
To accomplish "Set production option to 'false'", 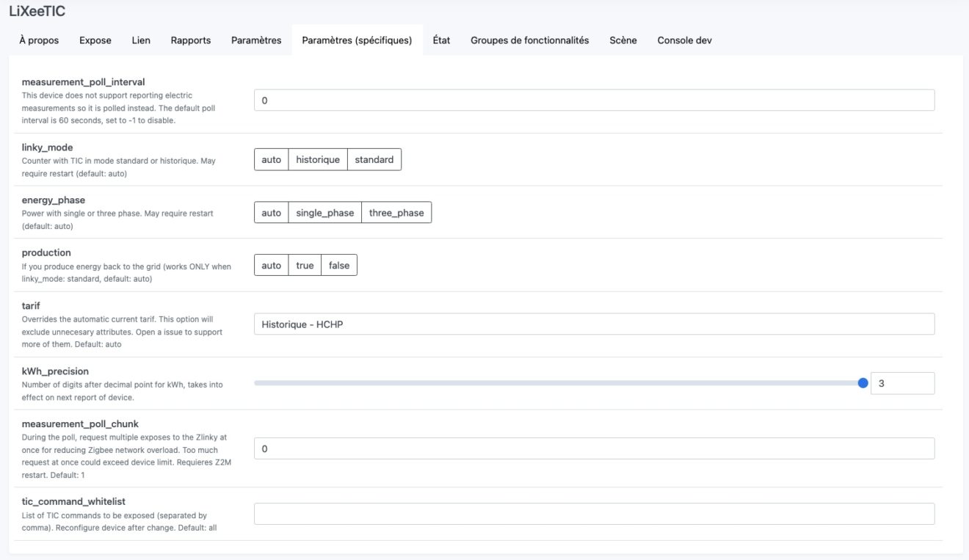I will click(338, 266).
